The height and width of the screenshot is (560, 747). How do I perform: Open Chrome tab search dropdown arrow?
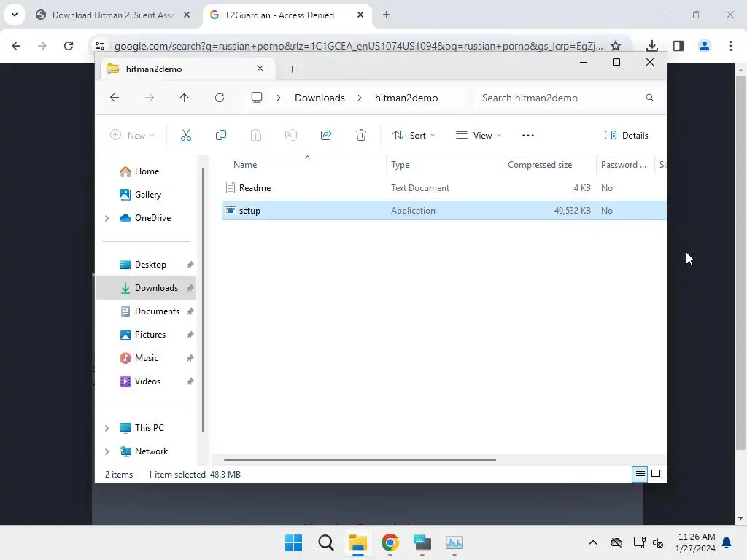(x=15, y=15)
